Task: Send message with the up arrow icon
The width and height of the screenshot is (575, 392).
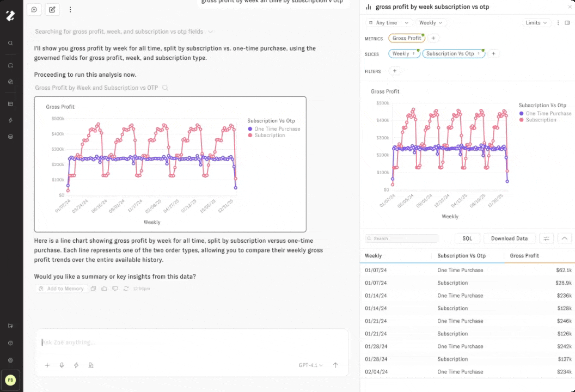Action: 335,365
